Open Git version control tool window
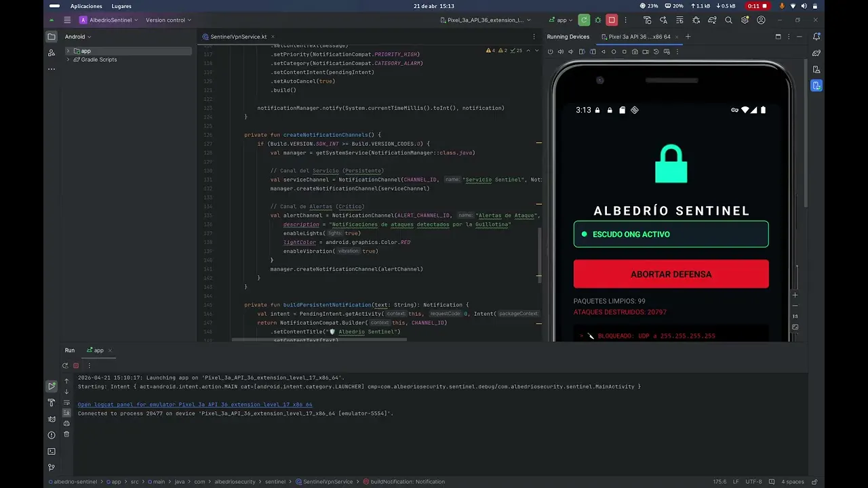Image resolution: width=868 pixels, height=488 pixels. [x=52, y=468]
